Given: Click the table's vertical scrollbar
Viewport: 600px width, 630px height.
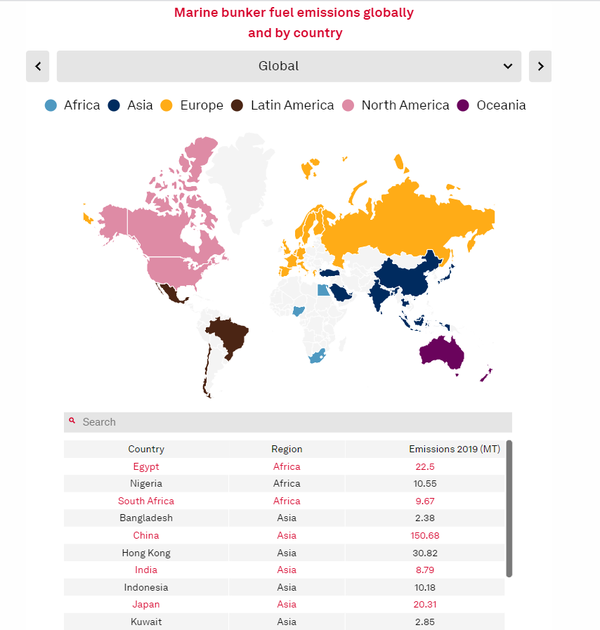Looking at the screenshot, I should point(509,508).
